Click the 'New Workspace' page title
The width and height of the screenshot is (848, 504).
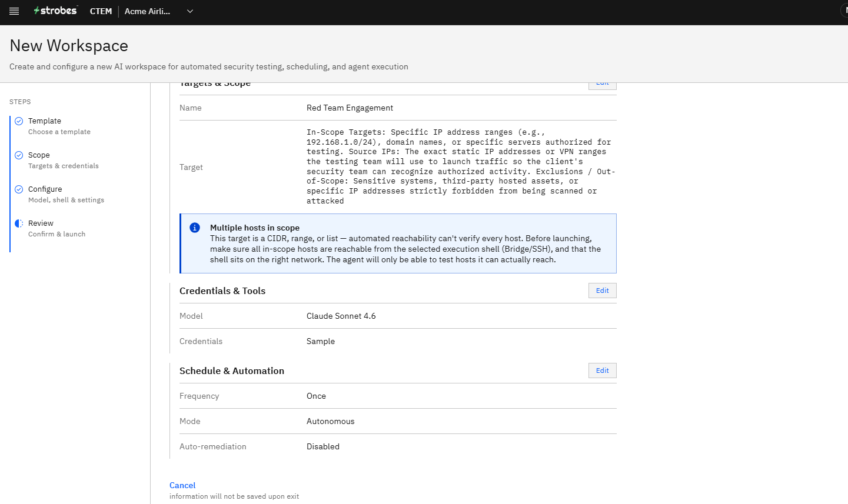pos(69,45)
